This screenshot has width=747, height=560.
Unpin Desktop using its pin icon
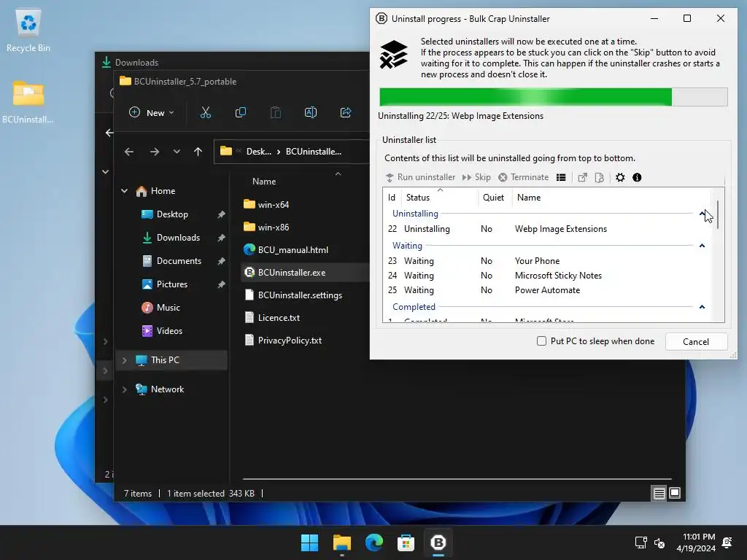click(221, 215)
